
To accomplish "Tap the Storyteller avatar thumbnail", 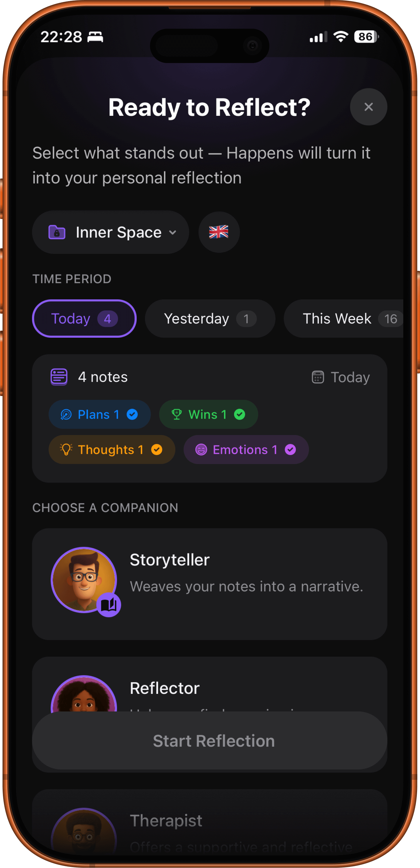I will pos(84,580).
